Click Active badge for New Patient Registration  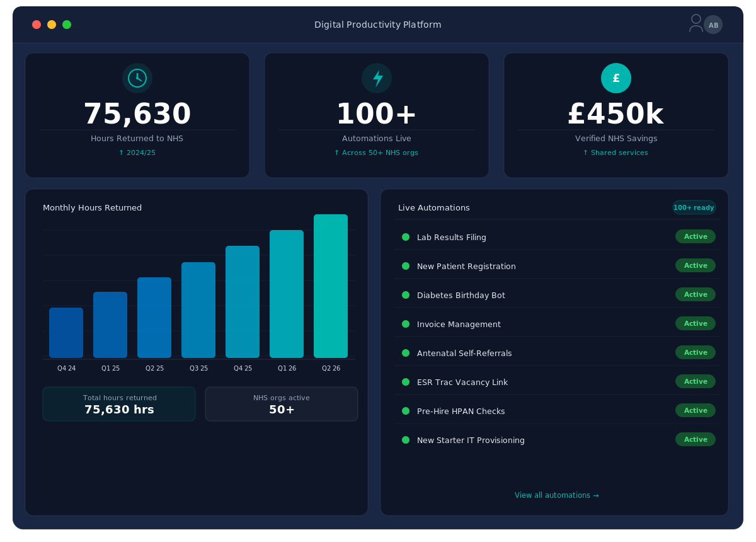696,265
